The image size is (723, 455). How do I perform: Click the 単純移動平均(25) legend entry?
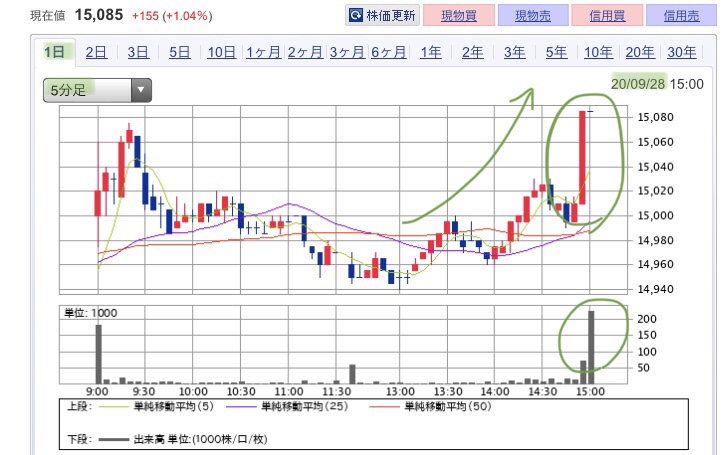pyautogui.click(x=286, y=407)
